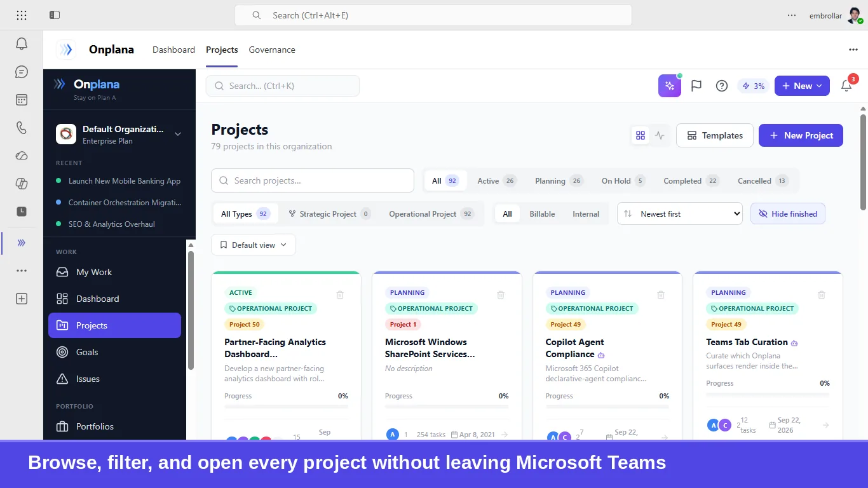Open the Templates button
The image size is (868, 488).
pyautogui.click(x=715, y=135)
